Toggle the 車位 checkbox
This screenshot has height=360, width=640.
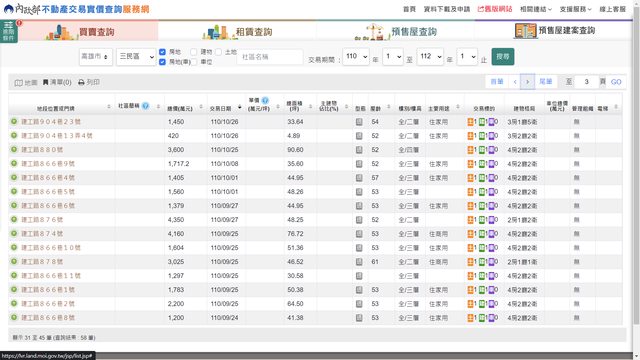[194, 62]
